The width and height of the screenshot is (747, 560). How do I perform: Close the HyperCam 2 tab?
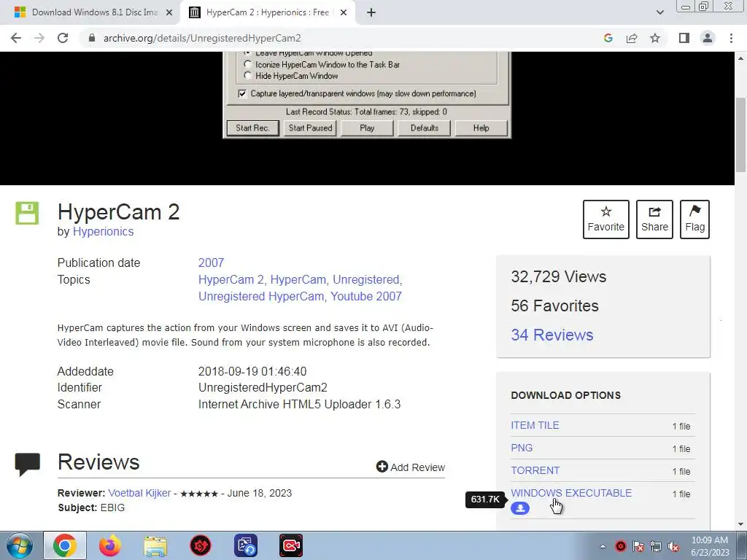click(x=344, y=12)
